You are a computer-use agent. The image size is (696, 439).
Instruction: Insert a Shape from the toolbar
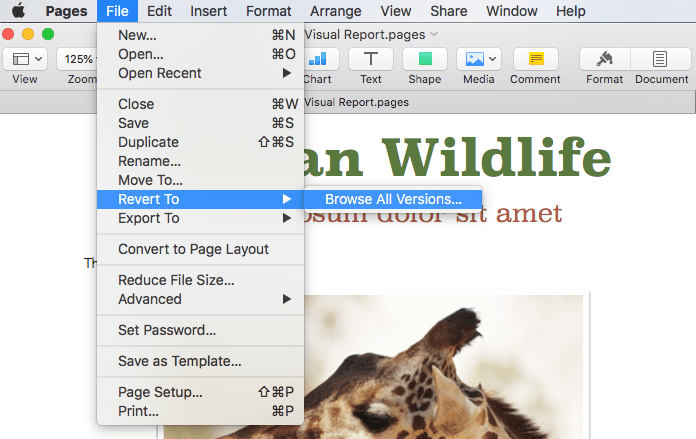click(x=424, y=59)
